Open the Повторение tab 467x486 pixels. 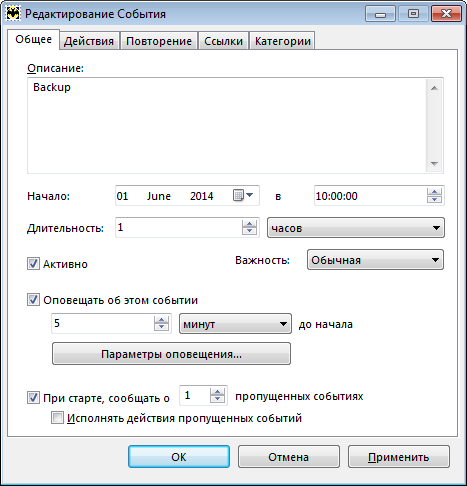click(x=159, y=41)
